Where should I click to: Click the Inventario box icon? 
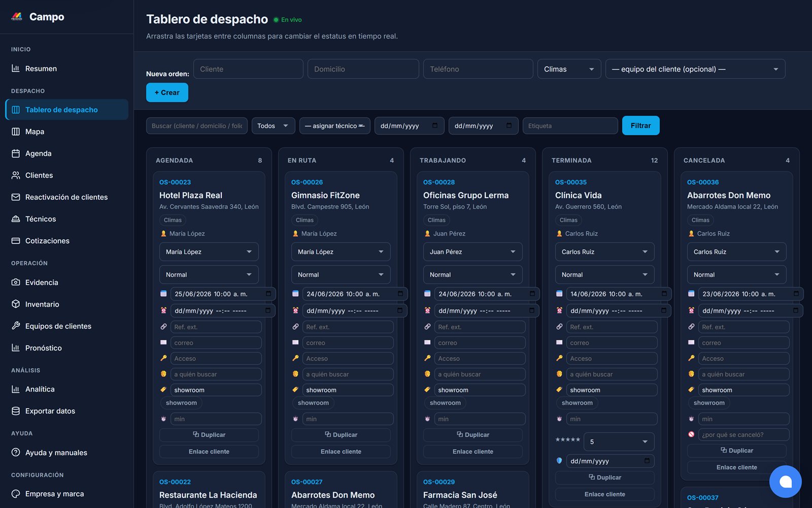coord(16,304)
